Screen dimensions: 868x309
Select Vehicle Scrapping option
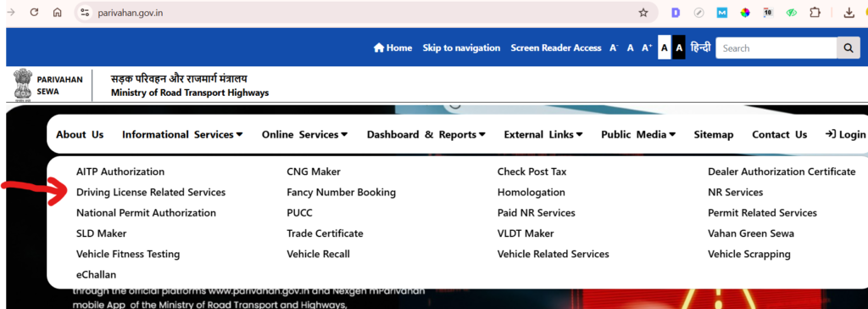coord(749,254)
